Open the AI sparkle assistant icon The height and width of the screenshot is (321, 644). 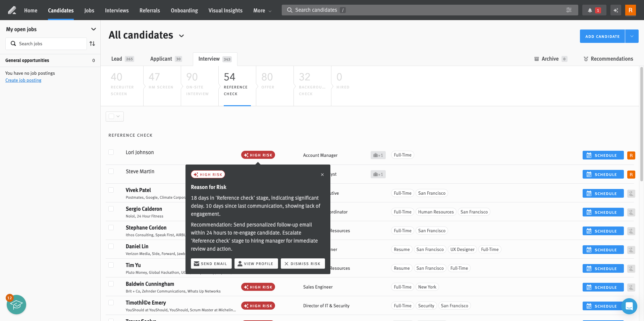coord(616,10)
